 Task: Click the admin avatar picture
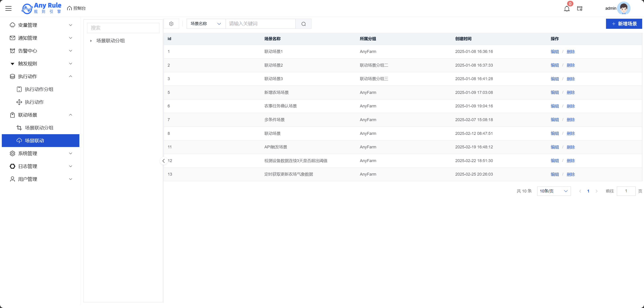pyautogui.click(x=624, y=8)
